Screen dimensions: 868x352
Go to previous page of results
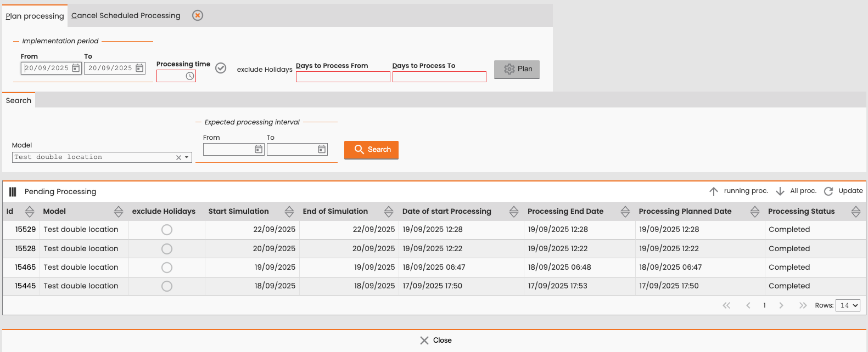[x=748, y=305]
